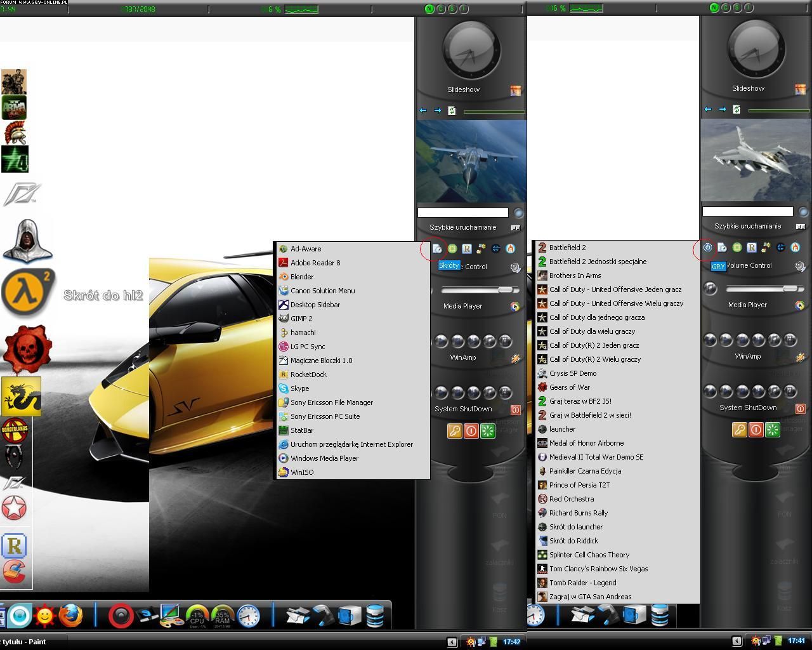Expand hidden tray icons on left taskbar
This screenshot has width=812, height=650.
[x=452, y=642]
